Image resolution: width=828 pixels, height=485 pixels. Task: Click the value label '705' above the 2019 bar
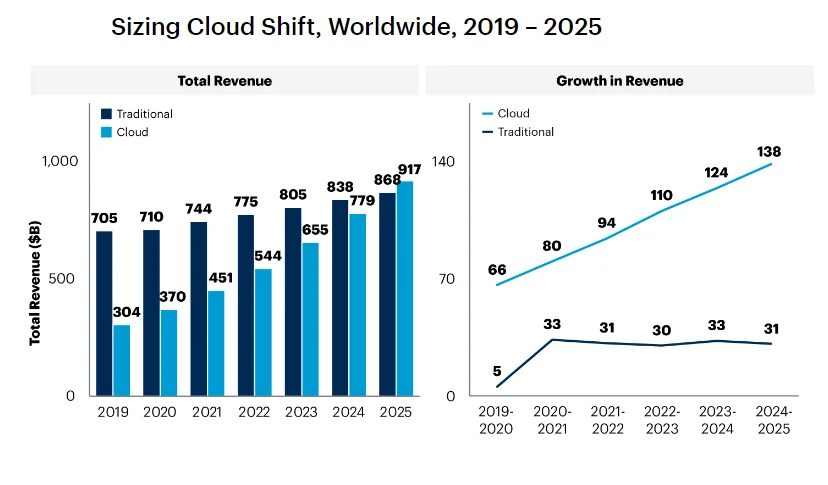(104, 218)
